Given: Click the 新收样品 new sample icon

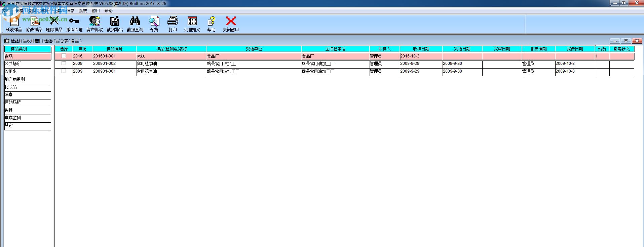Looking at the screenshot, I should point(14,22).
